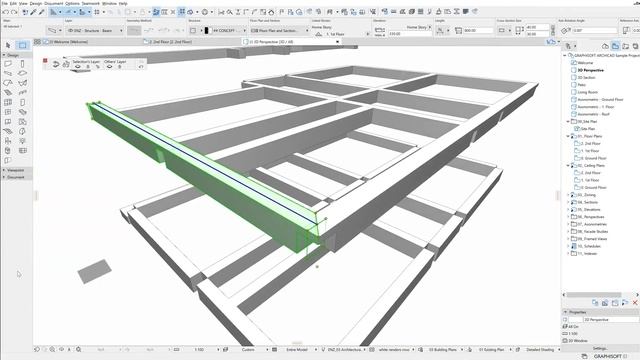Collapse the 02_Ceiling Plans folder
Image resolution: width=640 pixels, height=360 pixels.
point(568,165)
